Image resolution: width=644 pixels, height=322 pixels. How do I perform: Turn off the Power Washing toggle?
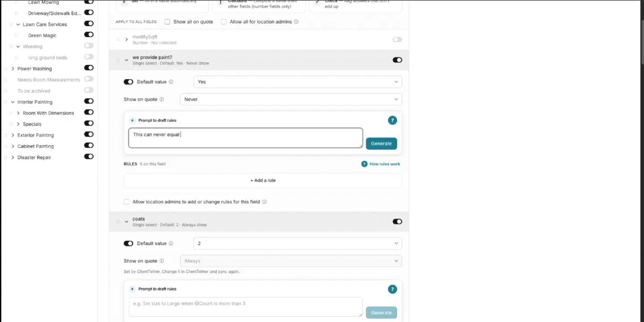point(89,68)
